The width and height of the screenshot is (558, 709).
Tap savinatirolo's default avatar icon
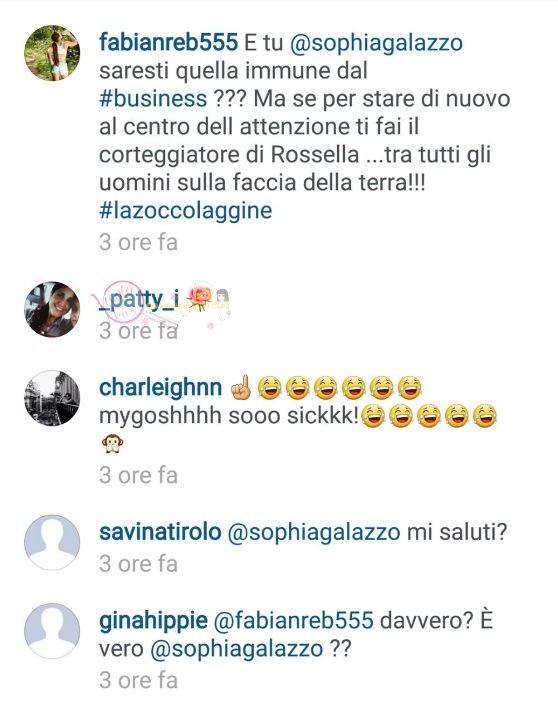tap(52, 542)
